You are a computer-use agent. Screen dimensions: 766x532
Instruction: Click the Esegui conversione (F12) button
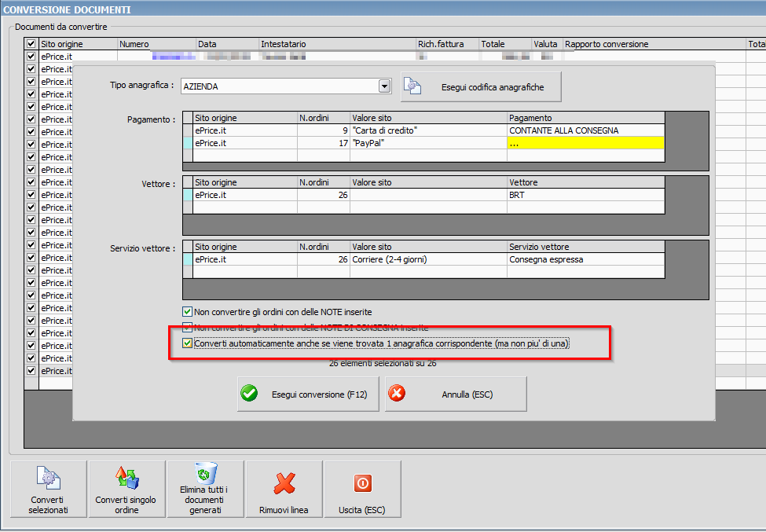click(308, 394)
